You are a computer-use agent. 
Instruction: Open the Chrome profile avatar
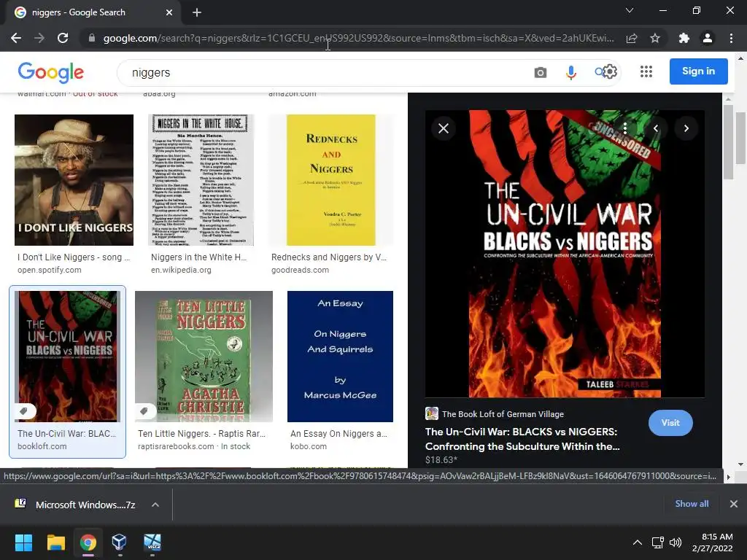(x=708, y=38)
